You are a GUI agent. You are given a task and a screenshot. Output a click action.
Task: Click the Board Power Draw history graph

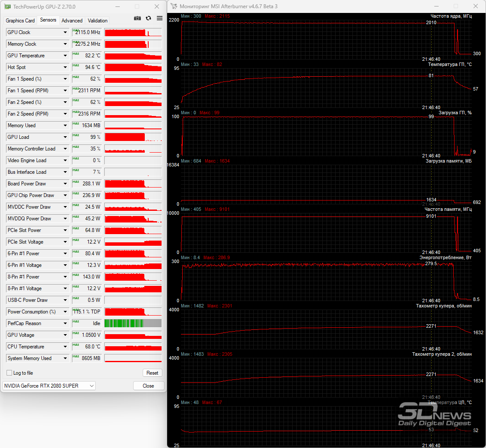[133, 184]
